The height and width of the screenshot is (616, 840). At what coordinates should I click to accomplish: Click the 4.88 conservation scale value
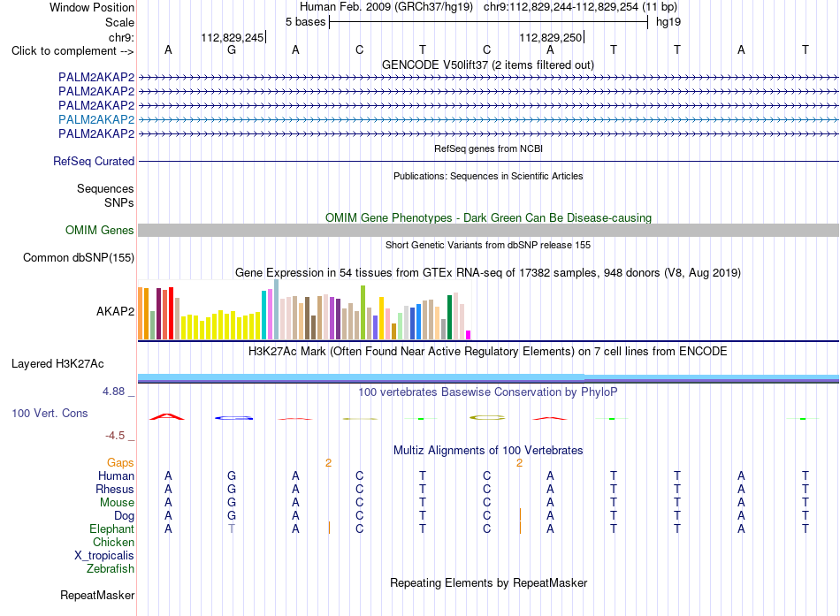(x=113, y=392)
